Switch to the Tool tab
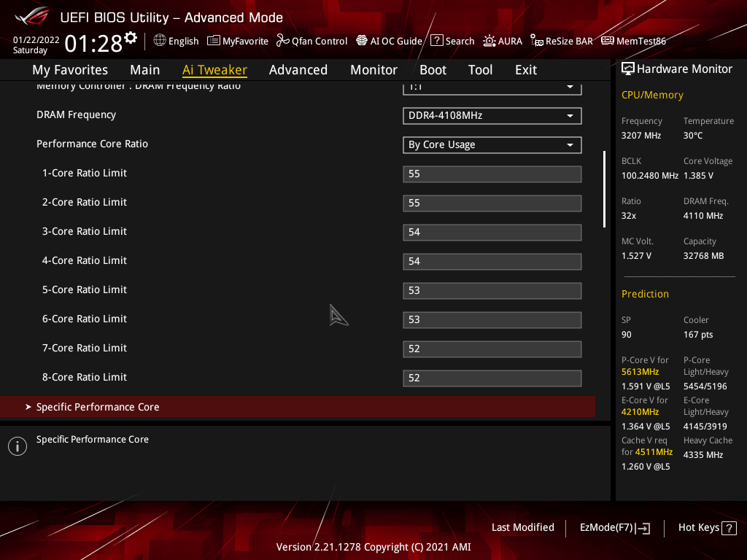 coord(480,70)
